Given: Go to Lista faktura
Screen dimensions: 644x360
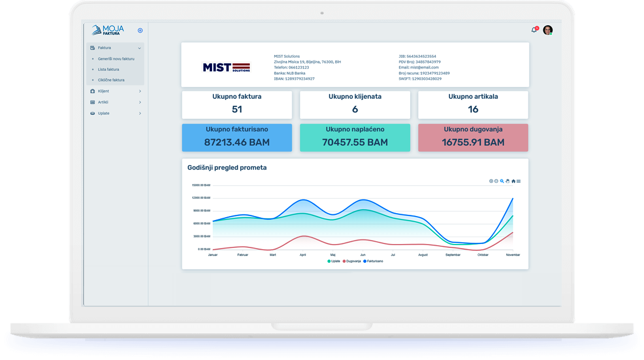Looking at the screenshot, I should point(109,70).
